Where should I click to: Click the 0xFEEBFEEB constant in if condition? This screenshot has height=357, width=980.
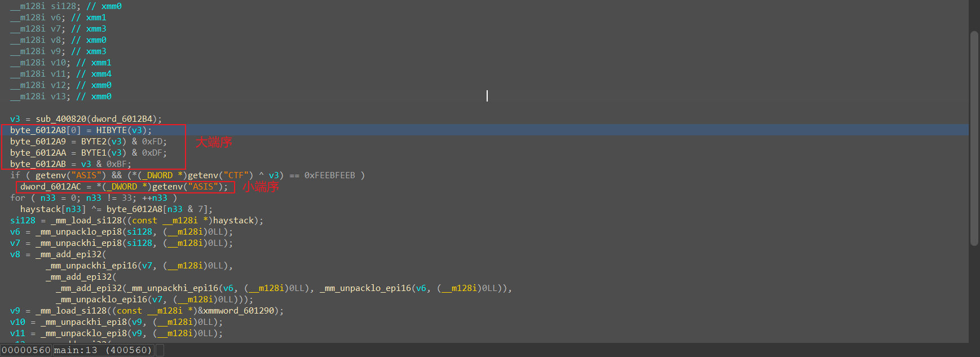(x=330, y=175)
